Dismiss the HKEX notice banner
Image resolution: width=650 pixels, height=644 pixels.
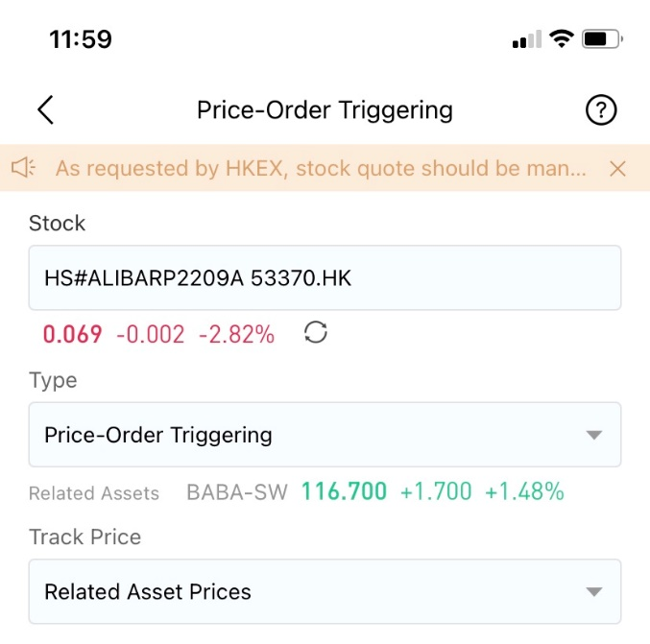617,168
